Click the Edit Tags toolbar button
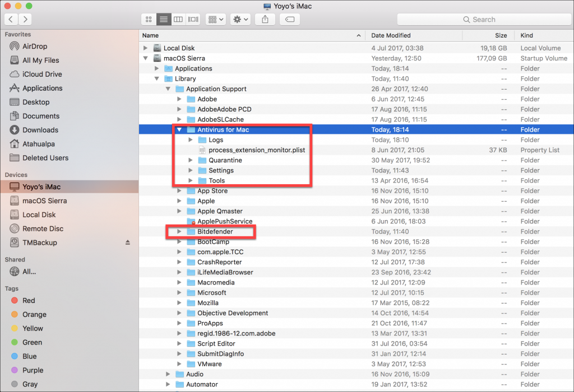The width and height of the screenshot is (574, 392). [x=290, y=20]
